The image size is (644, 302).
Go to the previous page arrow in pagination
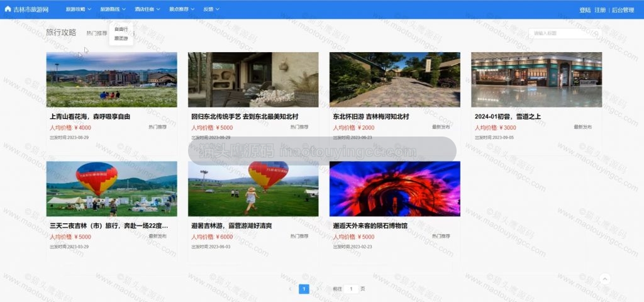[290, 289]
